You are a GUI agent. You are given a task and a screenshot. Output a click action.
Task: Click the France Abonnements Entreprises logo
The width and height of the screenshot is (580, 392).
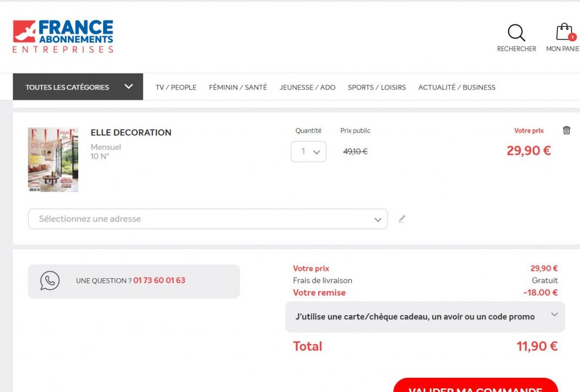coord(63,36)
